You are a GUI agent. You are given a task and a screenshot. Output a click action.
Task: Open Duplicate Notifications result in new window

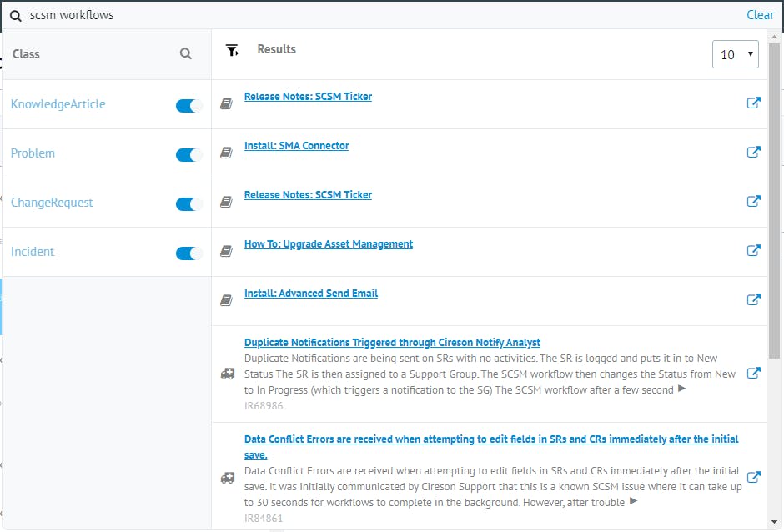point(753,373)
